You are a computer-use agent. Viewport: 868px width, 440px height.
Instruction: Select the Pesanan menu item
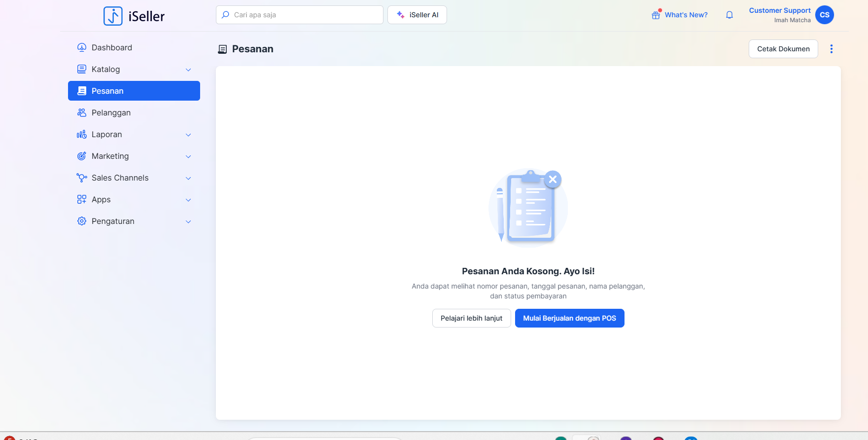click(x=134, y=91)
